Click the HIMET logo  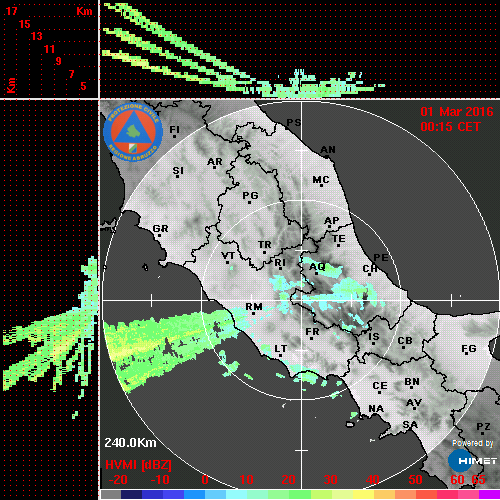click(x=473, y=461)
